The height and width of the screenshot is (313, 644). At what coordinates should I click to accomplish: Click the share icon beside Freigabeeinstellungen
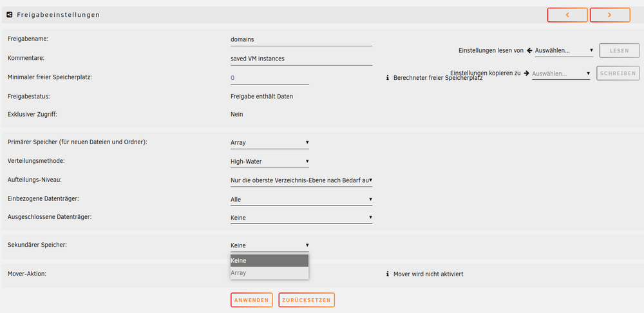point(10,15)
